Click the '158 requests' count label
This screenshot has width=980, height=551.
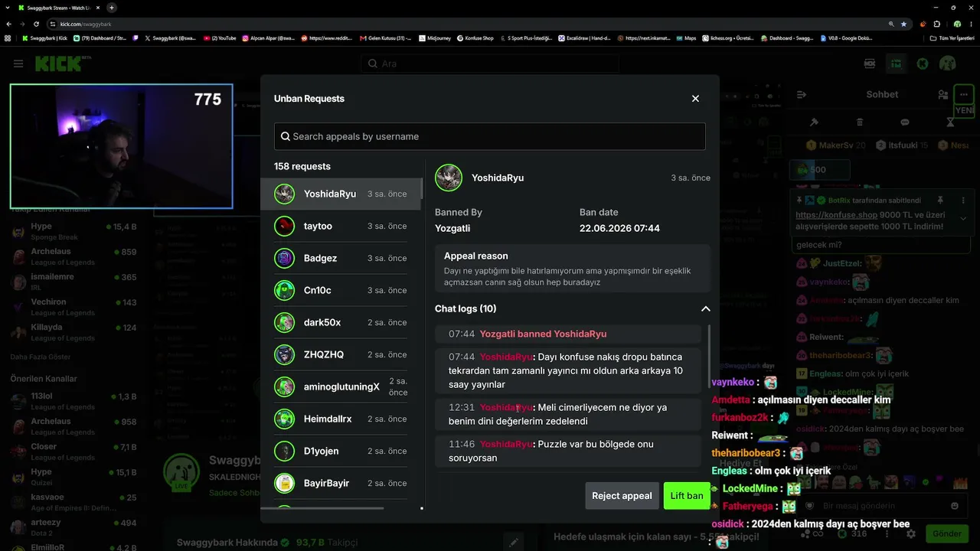302,166
